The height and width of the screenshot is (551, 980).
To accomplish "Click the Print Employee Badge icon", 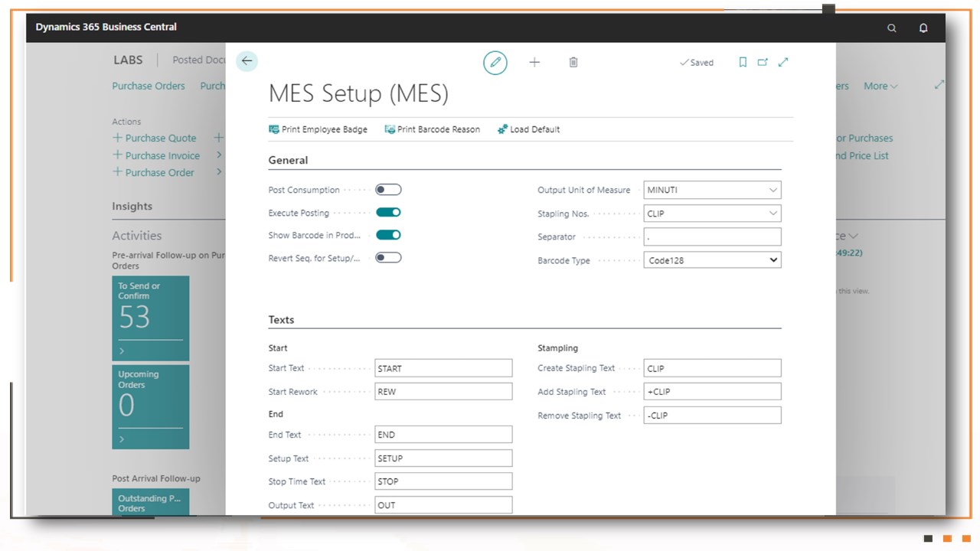I will pos(274,129).
